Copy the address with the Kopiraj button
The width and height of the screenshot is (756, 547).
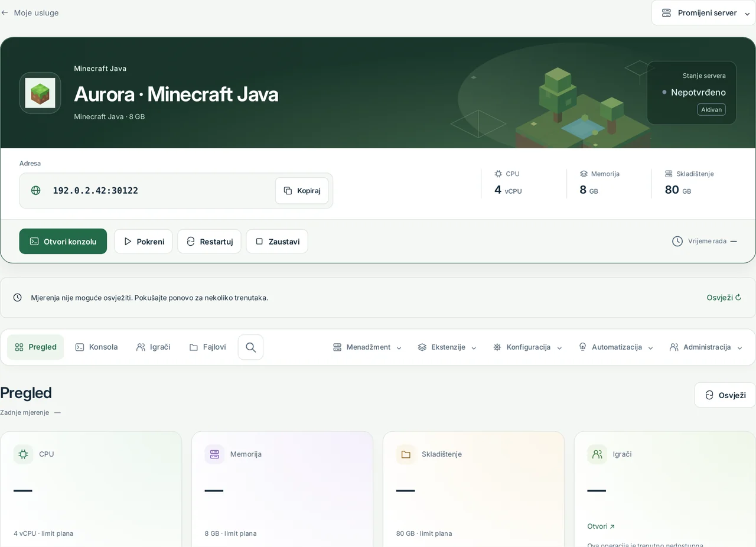click(302, 191)
